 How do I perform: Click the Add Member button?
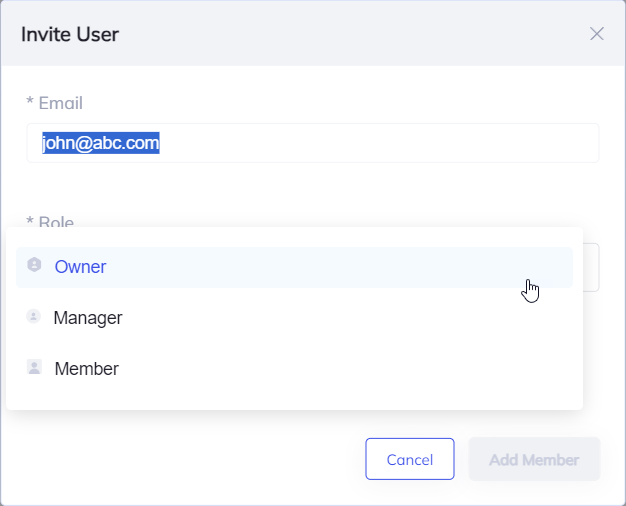534,460
